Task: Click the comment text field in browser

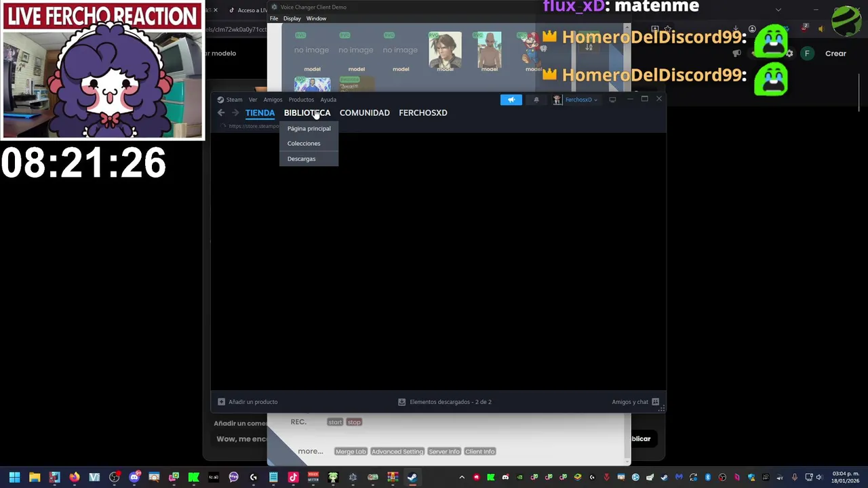Action: coord(241,439)
